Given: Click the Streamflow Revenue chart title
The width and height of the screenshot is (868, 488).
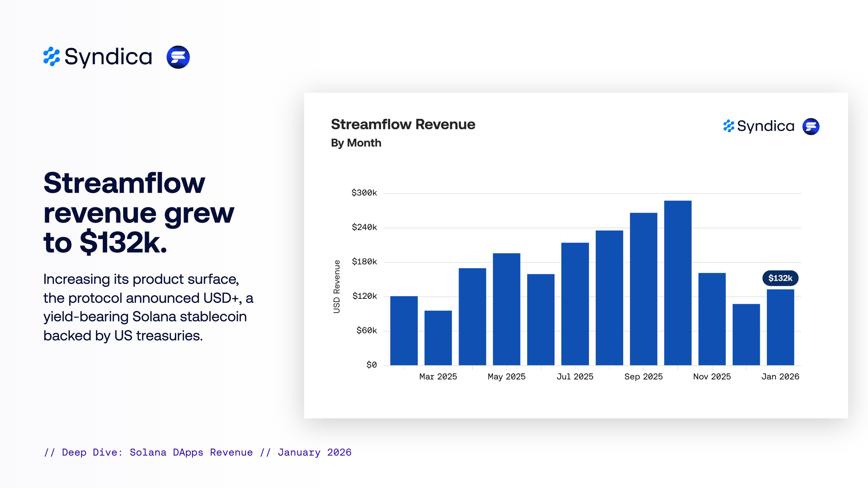Looking at the screenshot, I should tap(403, 124).
